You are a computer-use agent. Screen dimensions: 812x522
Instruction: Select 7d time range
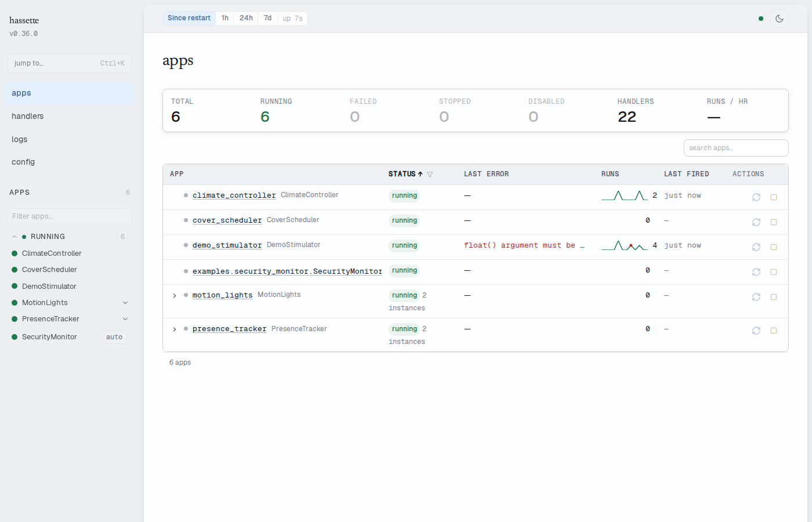click(x=267, y=19)
